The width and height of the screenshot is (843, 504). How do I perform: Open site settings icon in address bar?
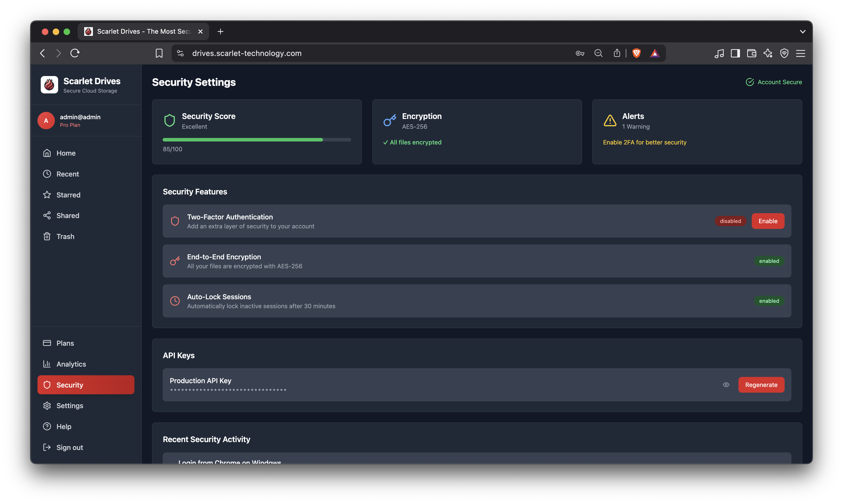tap(180, 53)
